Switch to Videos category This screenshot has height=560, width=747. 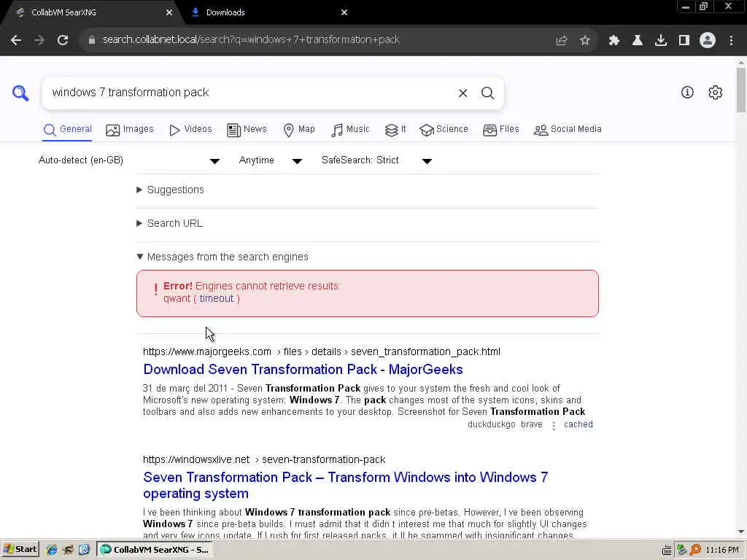[190, 130]
